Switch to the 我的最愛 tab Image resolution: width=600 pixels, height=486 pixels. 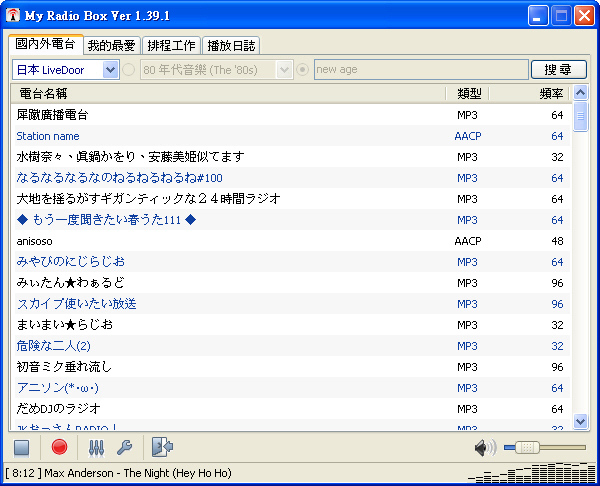(x=111, y=46)
